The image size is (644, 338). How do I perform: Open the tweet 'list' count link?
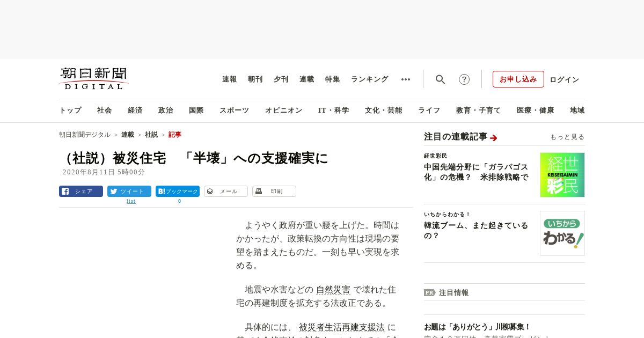[x=131, y=202]
